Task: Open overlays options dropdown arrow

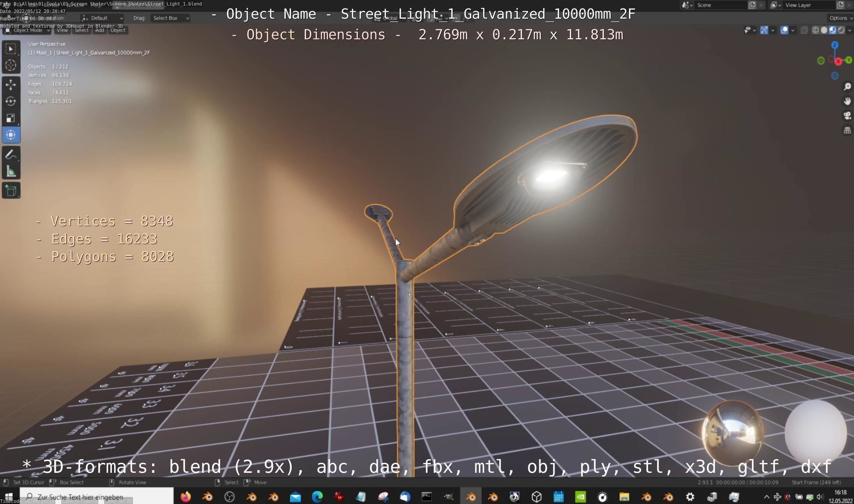Action: (x=792, y=30)
